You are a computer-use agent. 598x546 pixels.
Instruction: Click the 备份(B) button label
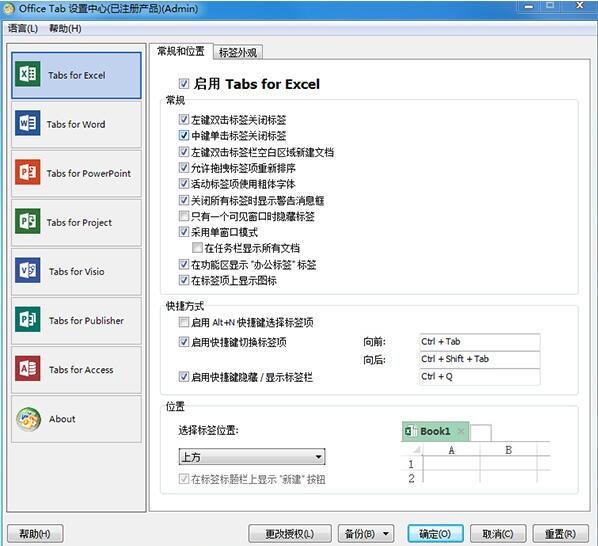tap(359, 534)
